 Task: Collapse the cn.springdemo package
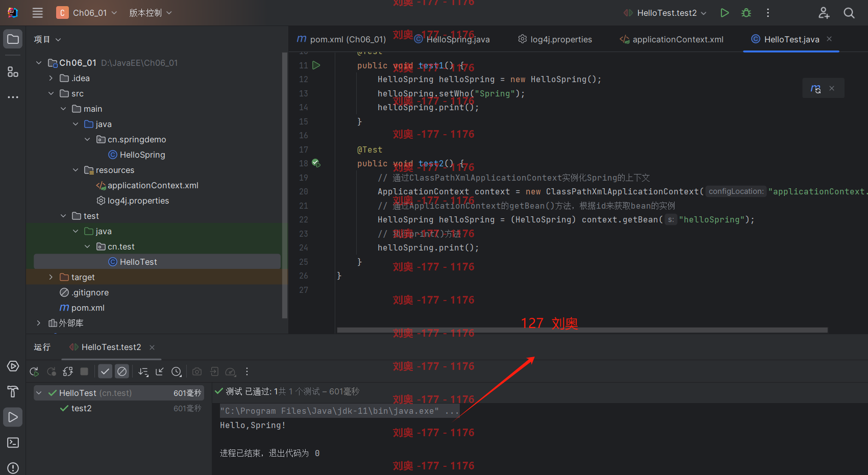(87, 139)
